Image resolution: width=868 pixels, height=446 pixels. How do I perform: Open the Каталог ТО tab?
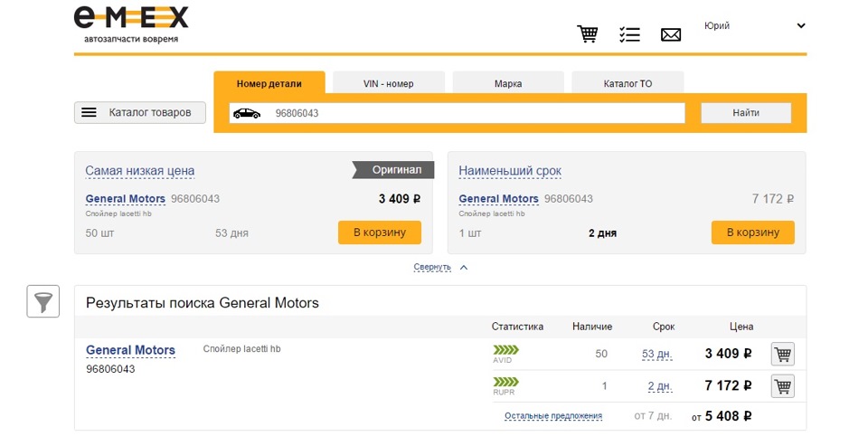tap(627, 83)
